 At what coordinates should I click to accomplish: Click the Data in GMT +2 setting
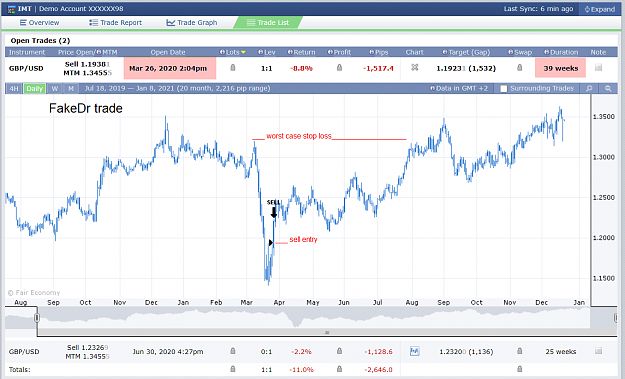(459, 88)
